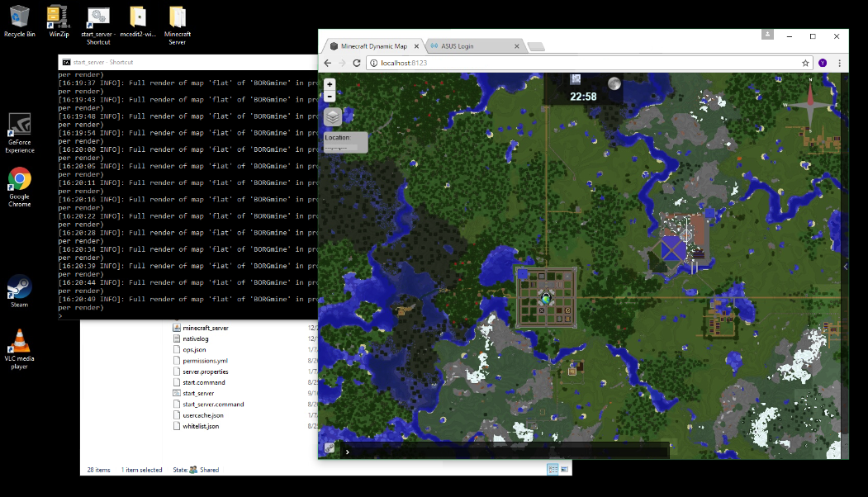The image size is (868, 497).
Task: Select the ops.json file
Action: point(194,350)
